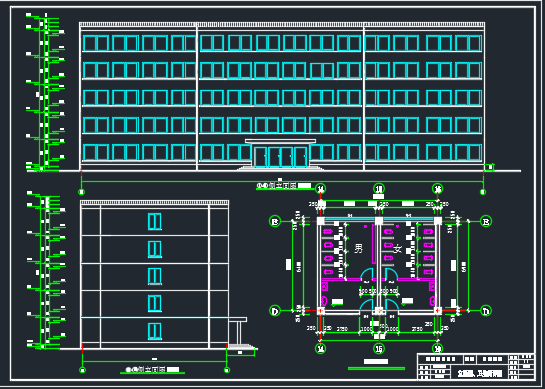The width and height of the screenshot is (545, 389).
Task: Select the women's room washbasin near axis D
Action: click(433, 301)
